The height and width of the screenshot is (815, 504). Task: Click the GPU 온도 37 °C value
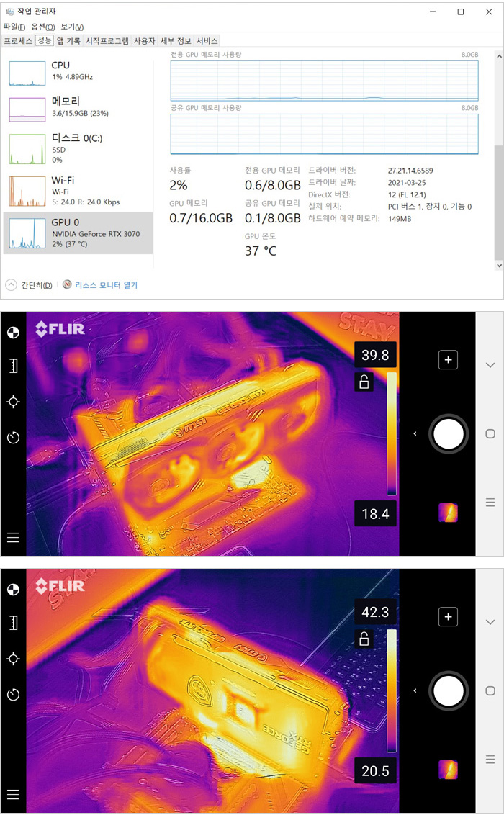tap(261, 251)
